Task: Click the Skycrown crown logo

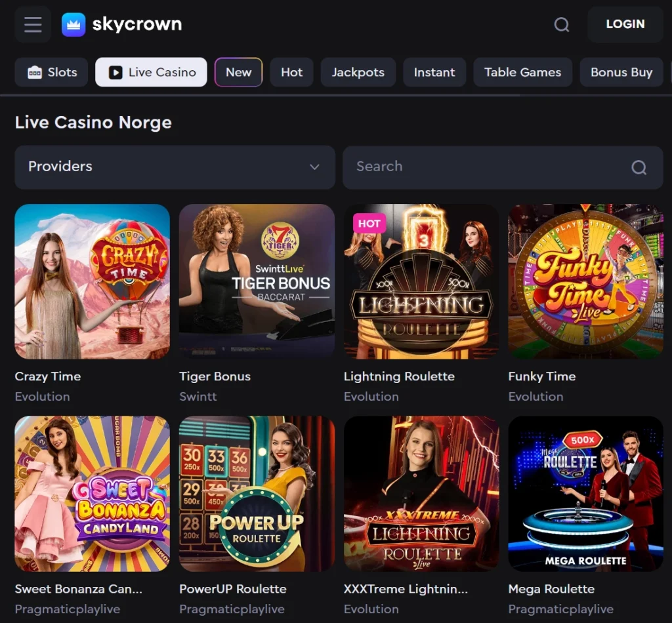Action: click(x=73, y=25)
